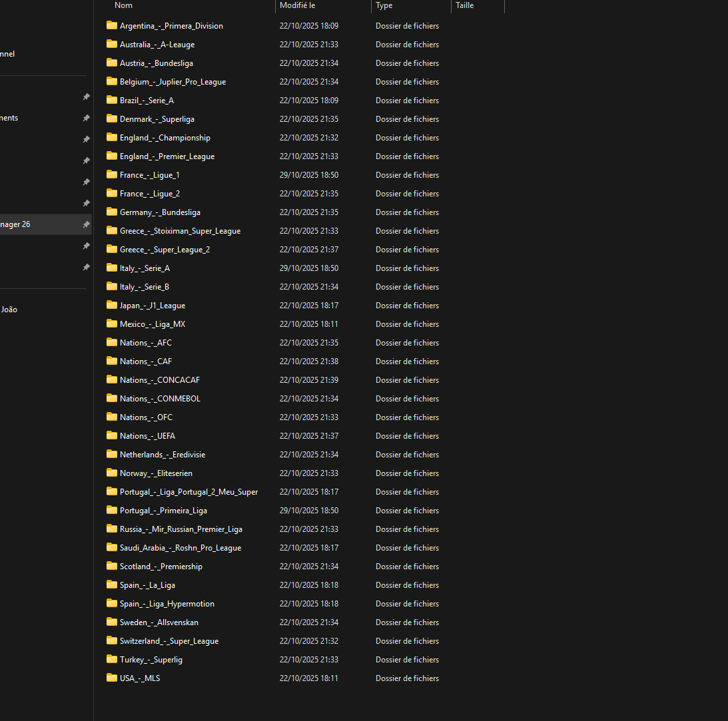
Task: Click the Argentina row date 22/10/2025 18:09
Action: coord(309,25)
